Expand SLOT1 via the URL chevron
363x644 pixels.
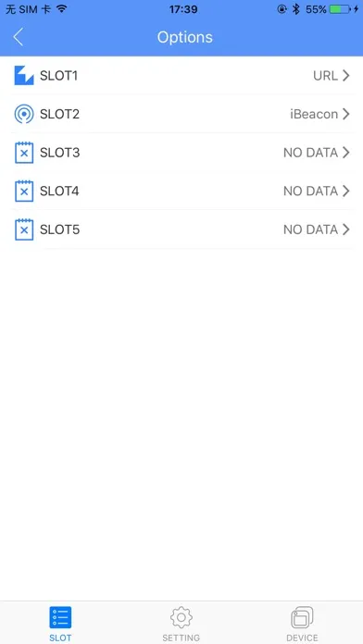coord(346,76)
